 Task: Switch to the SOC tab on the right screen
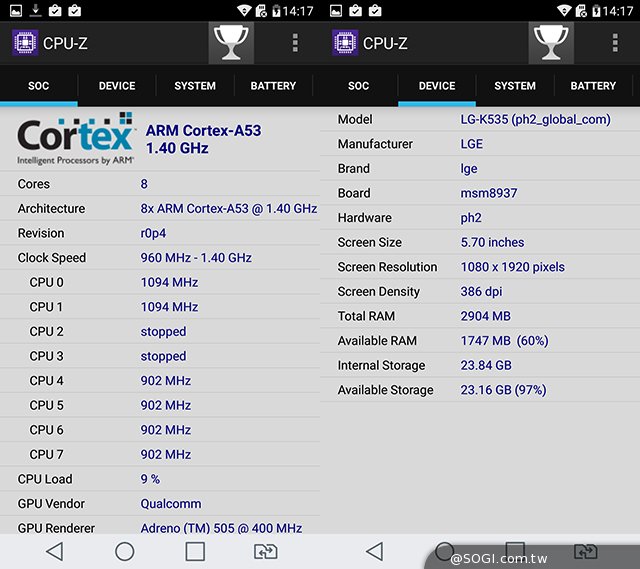358,86
